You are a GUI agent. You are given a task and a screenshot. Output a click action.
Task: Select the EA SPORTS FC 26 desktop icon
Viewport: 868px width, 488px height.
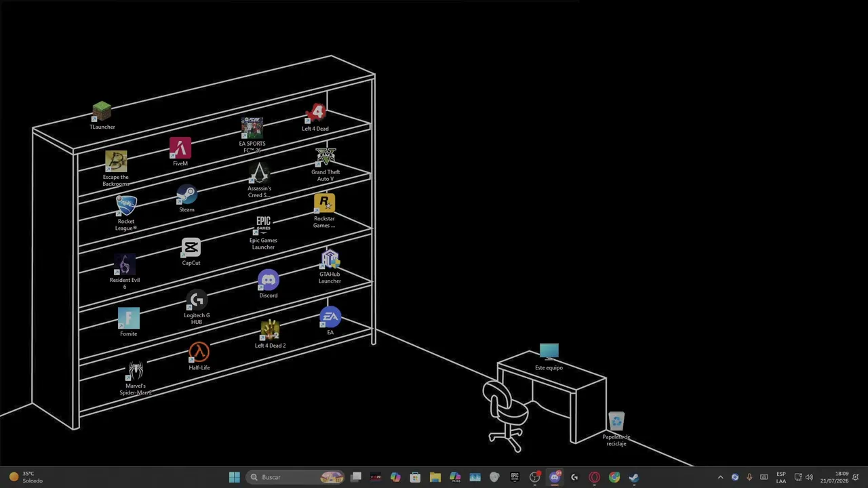pyautogui.click(x=252, y=134)
